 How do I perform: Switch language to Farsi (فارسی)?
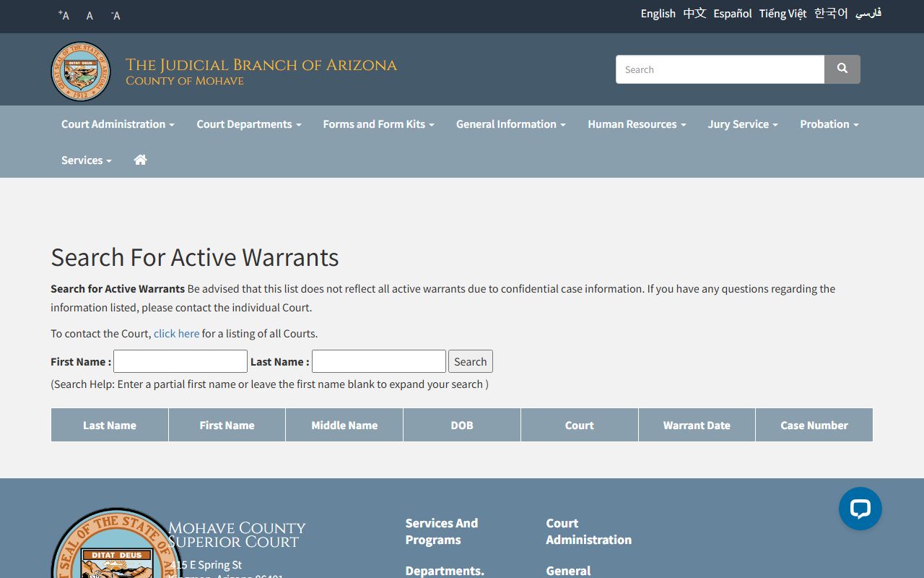point(868,14)
